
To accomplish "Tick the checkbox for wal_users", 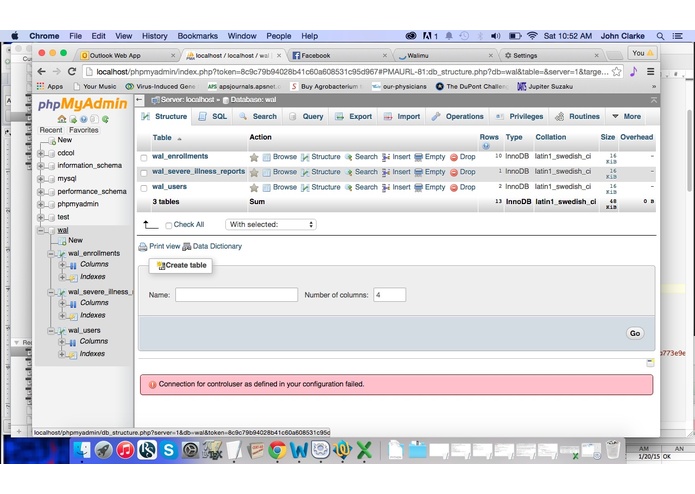I will (144, 188).
